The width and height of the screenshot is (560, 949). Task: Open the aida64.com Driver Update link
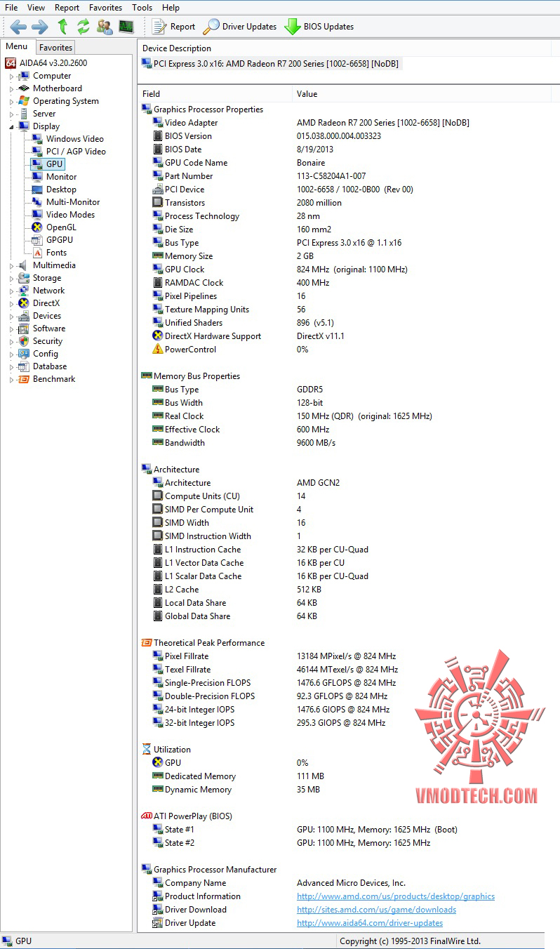point(370,923)
